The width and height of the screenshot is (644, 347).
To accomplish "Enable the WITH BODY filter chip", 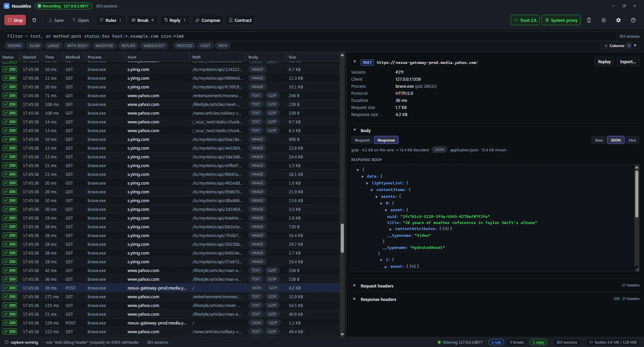I will 77,46.
